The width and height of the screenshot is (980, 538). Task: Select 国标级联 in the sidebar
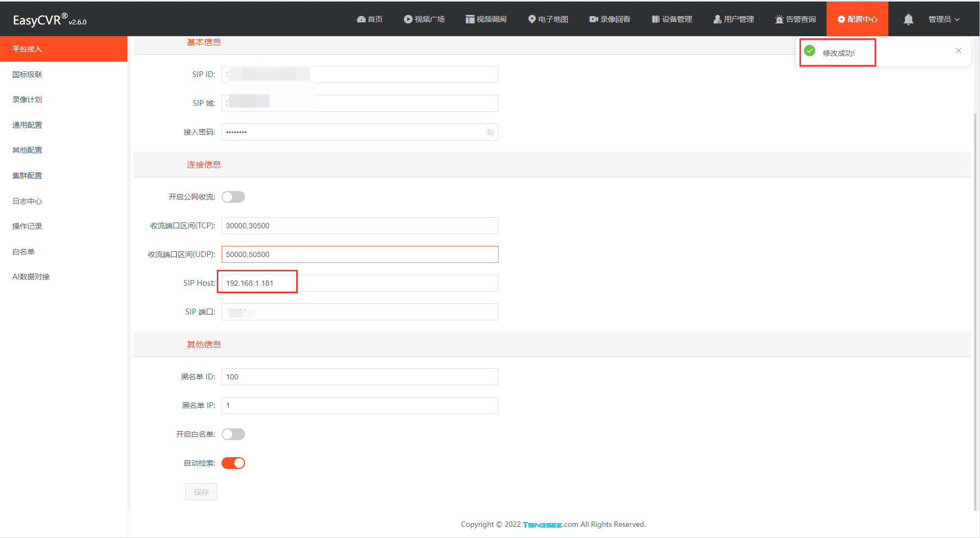pos(27,74)
